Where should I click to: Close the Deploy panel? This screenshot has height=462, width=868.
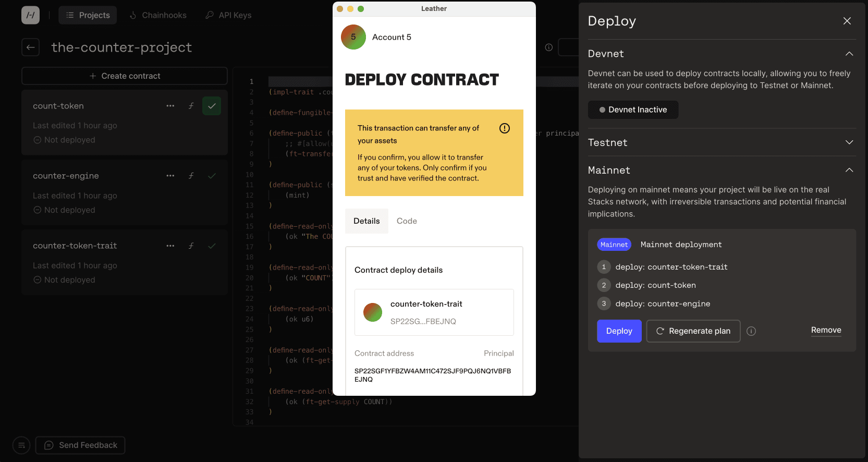[x=847, y=21]
